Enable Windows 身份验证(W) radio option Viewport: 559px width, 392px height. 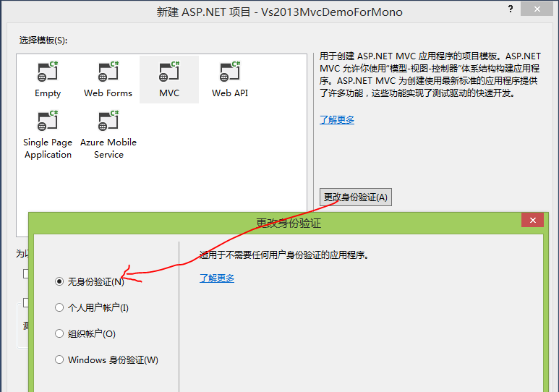(x=59, y=359)
